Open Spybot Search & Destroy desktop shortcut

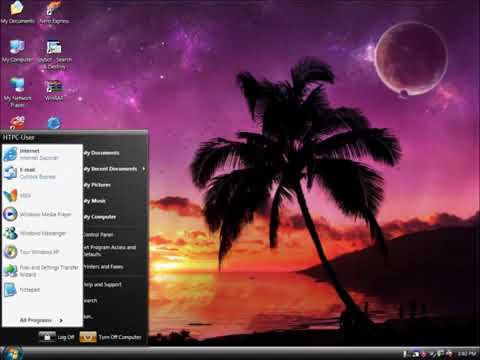[x=54, y=55]
